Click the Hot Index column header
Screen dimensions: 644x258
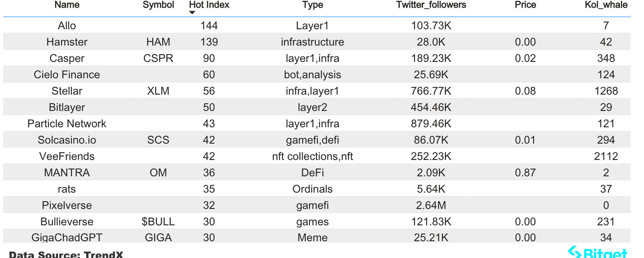pyautogui.click(x=209, y=5)
